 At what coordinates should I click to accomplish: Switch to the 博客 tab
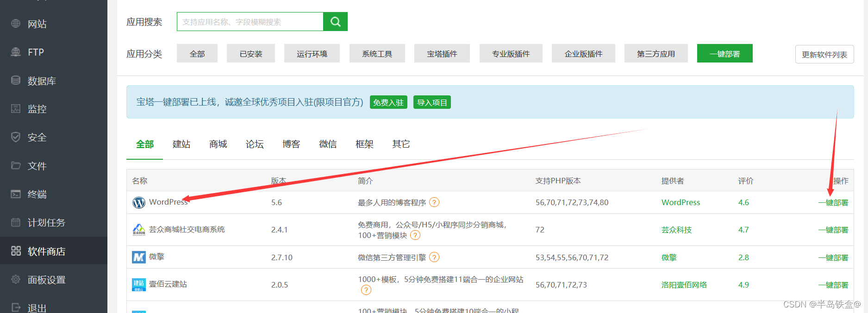tap(291, 144)
